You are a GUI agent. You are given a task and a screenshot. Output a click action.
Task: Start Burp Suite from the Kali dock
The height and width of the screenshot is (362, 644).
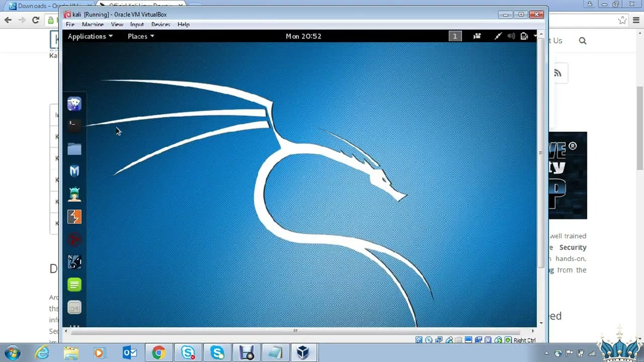coord(74,217)
